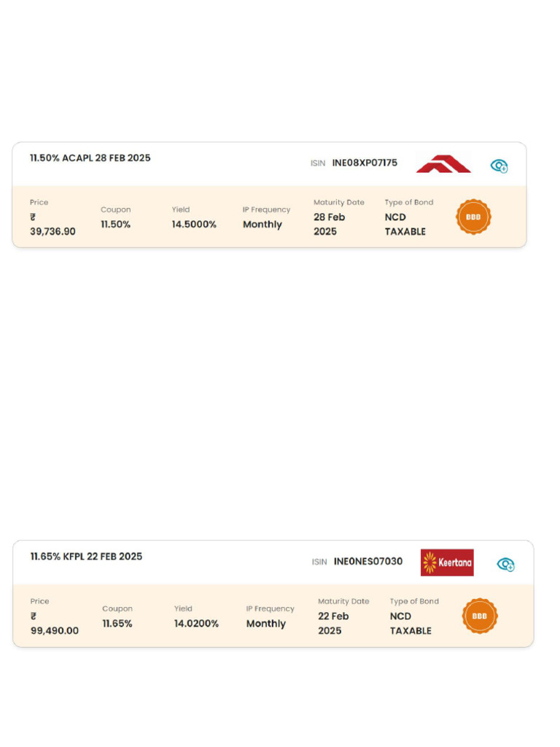Viewport: 560px width, 747px height.
Task: Click the BBB rating badge on KFPL bond
Action: (479, 616)
